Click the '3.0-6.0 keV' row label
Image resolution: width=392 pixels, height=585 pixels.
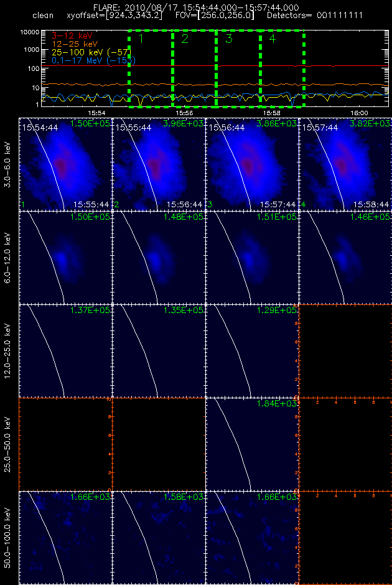click(8, 163)
